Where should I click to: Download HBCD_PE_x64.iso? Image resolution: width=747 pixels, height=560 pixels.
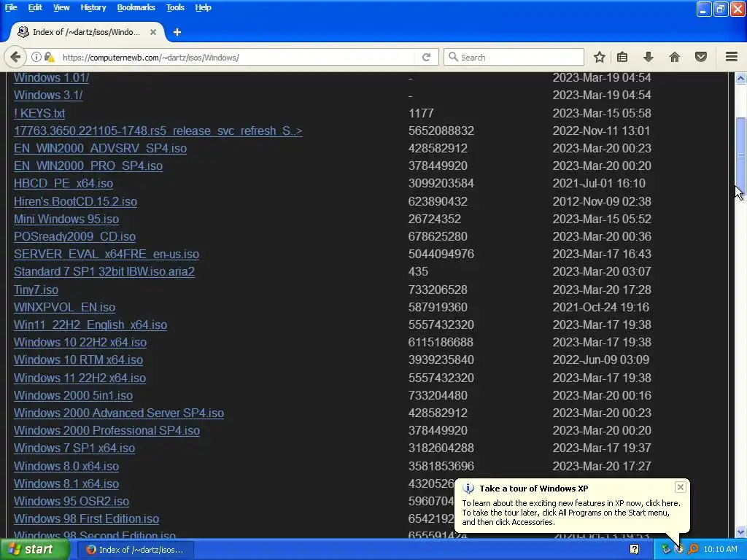click(x=63, y=184)
